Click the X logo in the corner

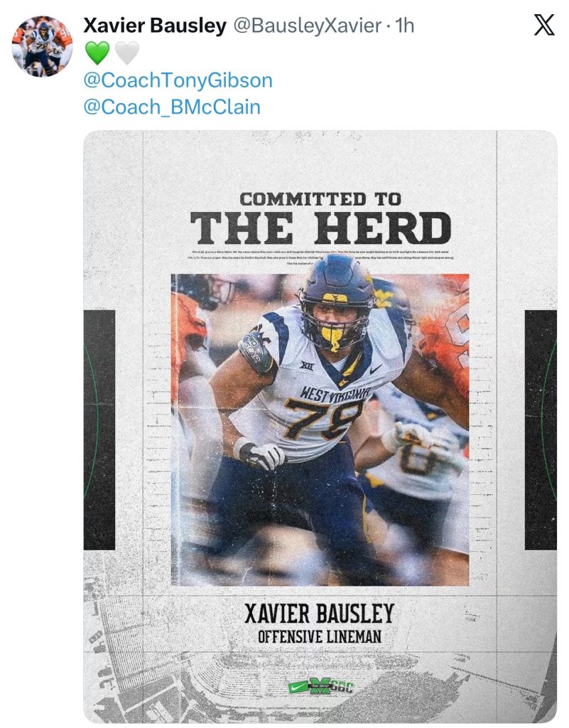544,26
